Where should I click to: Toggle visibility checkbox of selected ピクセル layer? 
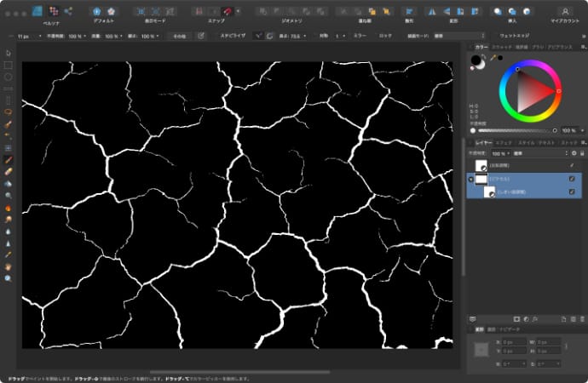point(572,180)
